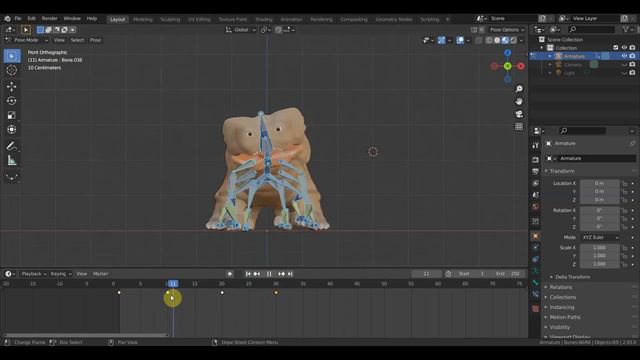Select the Select Box tool
640x360 pixels.
(12, 56)
